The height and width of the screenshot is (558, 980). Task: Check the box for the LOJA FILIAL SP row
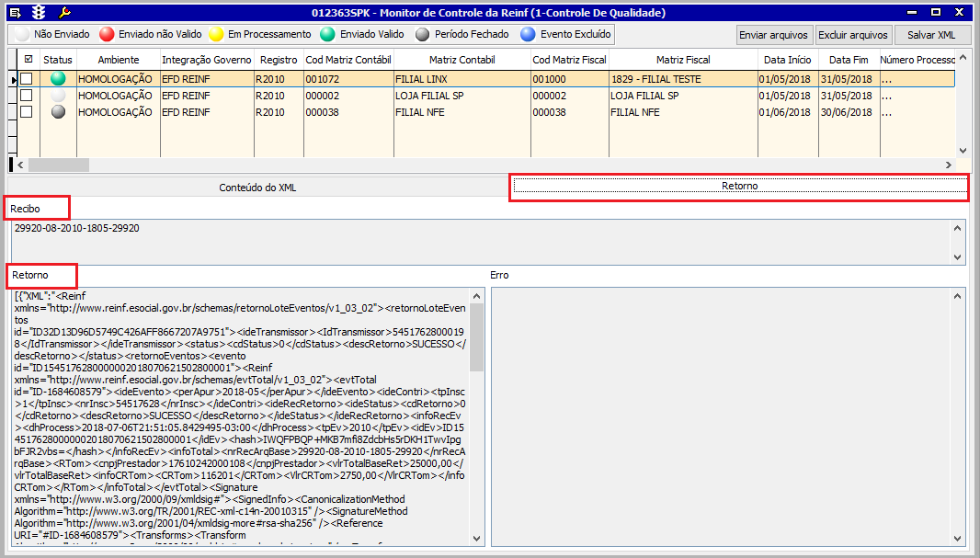(x=27, y=95)
